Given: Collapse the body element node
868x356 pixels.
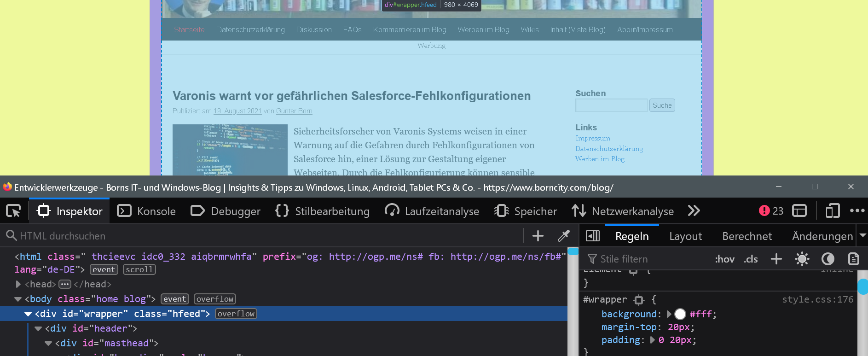Looking at the screenshot, I should (18, 299).
